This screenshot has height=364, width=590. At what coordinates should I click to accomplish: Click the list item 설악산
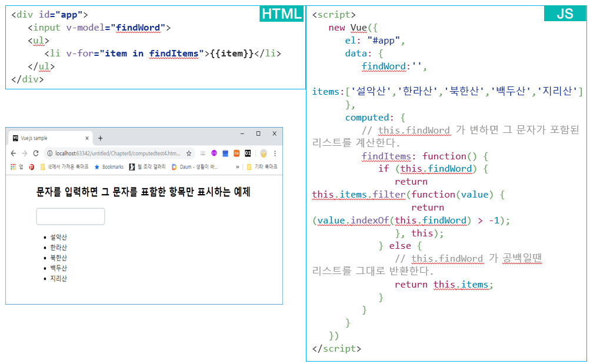pos(58,238)
